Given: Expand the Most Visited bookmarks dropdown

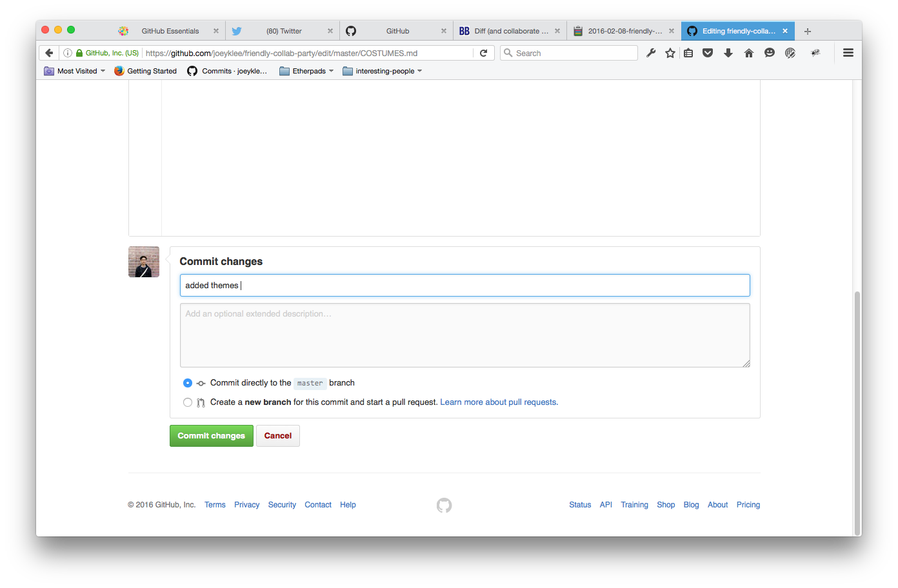Looking at the screenshot, I should tap(74, 71).
